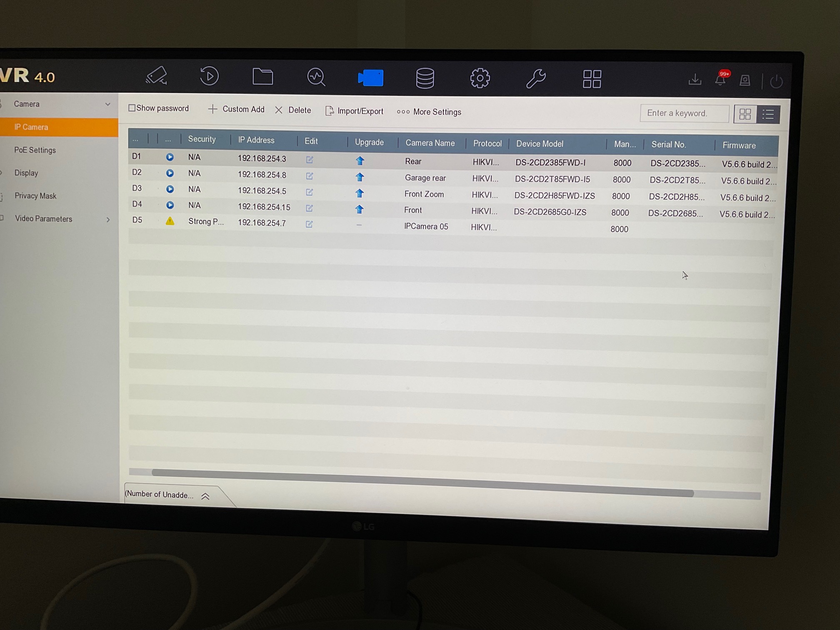
Task: Open the Storage database icon
Action: click(425, 78)
